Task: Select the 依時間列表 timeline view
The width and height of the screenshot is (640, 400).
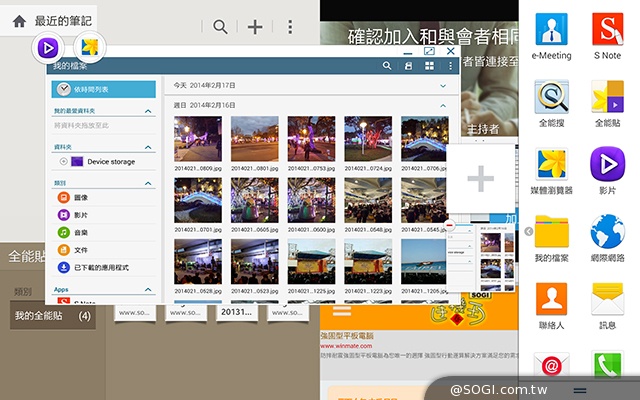Action: [104, 89]
